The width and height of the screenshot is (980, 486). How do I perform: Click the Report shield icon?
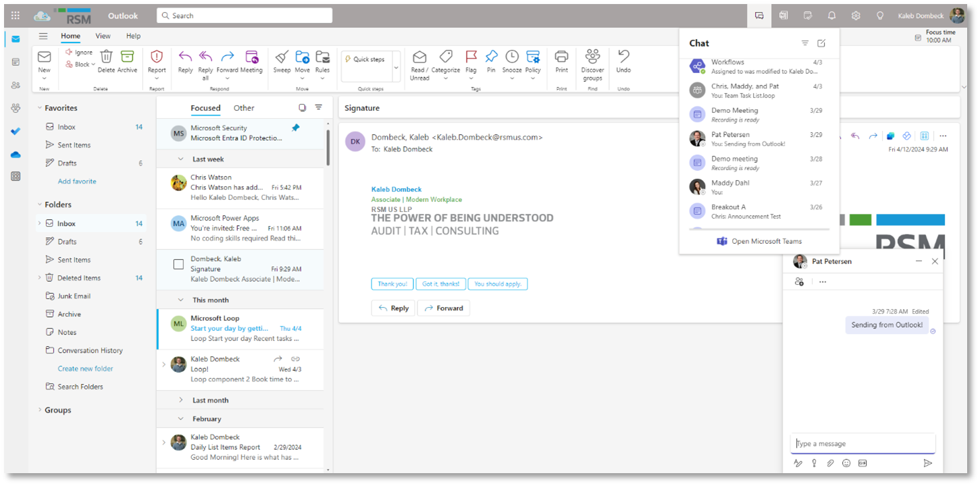point(157,58)
